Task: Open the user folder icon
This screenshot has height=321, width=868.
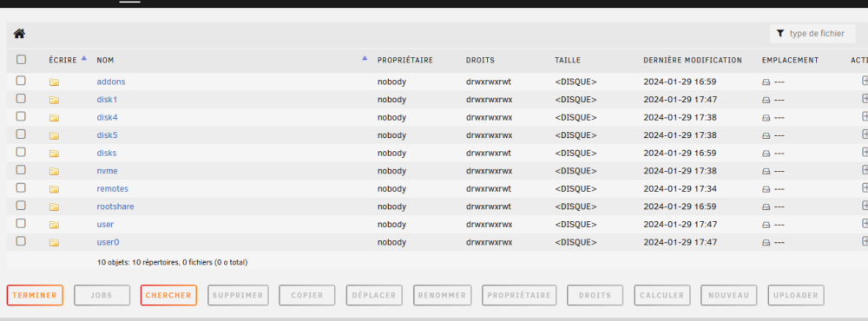Action: 54,225
